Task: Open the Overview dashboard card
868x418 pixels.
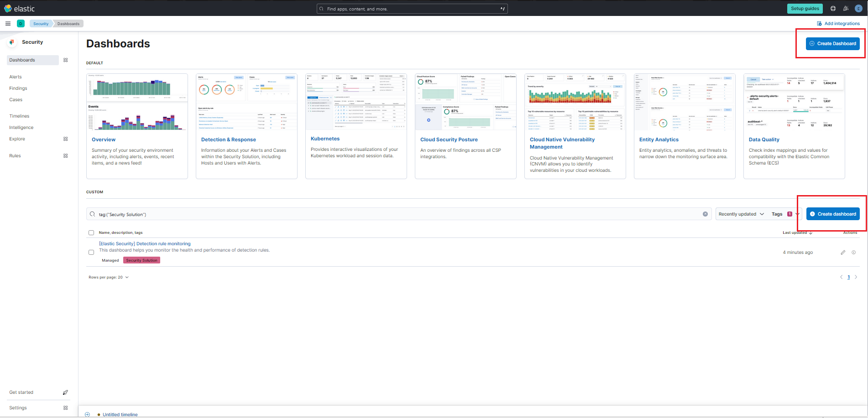Action: 137,126
